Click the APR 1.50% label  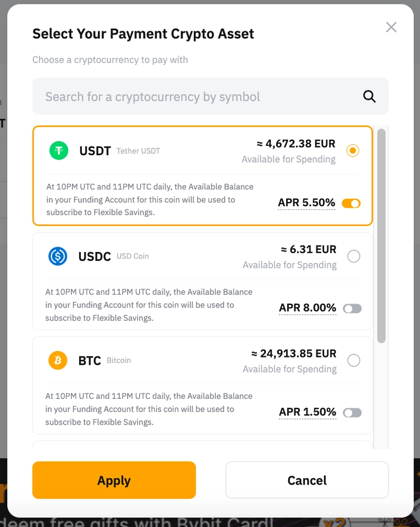pyautogui.click(x=308, y=413)
